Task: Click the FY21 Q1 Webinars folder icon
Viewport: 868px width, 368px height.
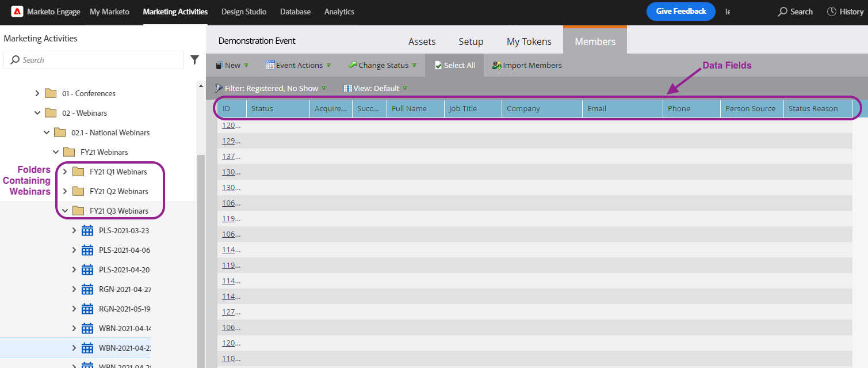Action: point(78,172)
